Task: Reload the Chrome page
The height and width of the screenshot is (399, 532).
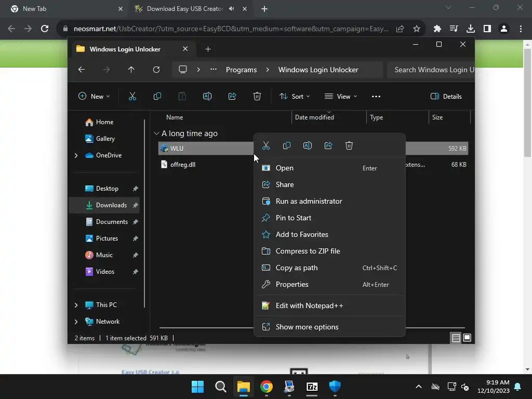Action: point(45,29)
